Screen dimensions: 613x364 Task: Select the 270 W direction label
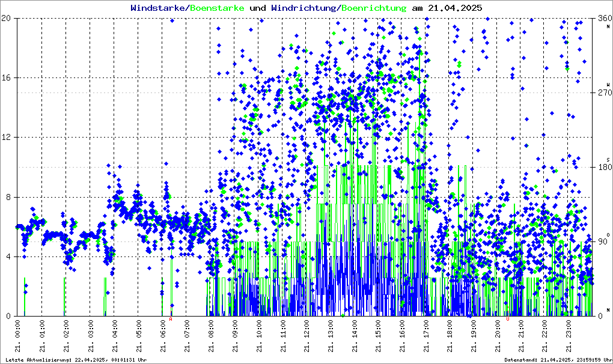[603, 92]
